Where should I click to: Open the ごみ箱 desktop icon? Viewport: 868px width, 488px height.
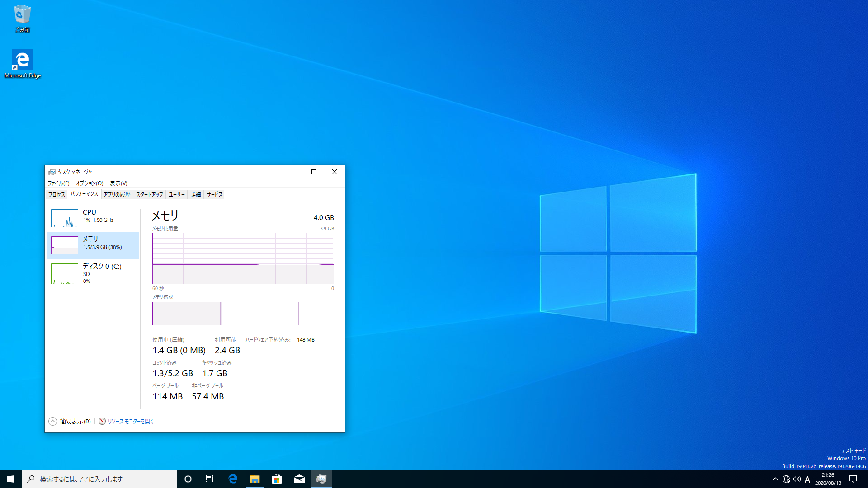click(x=22, y=19)
